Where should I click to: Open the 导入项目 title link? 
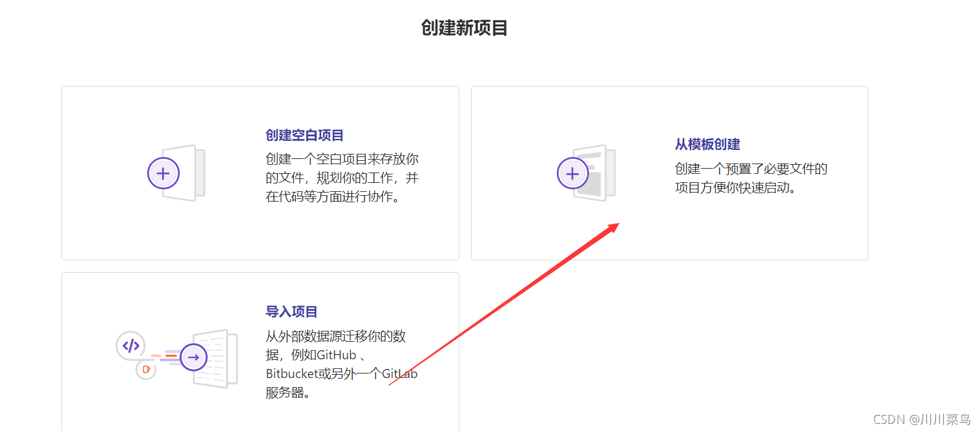coord(291,312)
